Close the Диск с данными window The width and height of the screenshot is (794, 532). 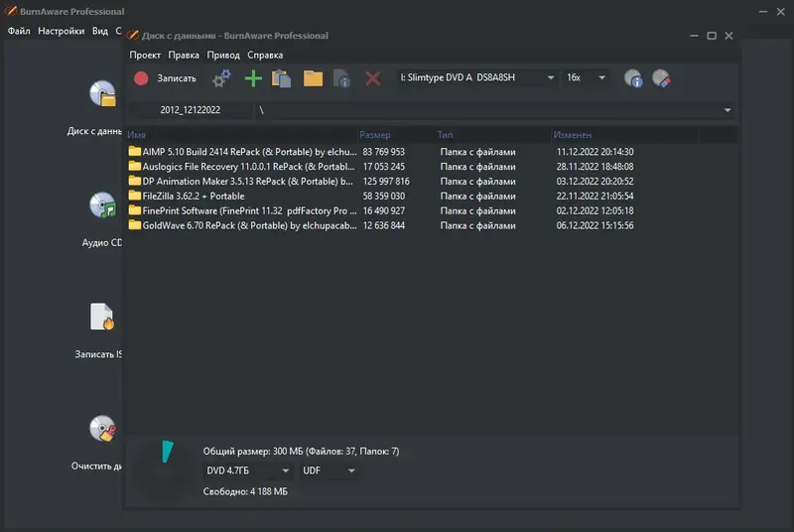pos(728,36)
